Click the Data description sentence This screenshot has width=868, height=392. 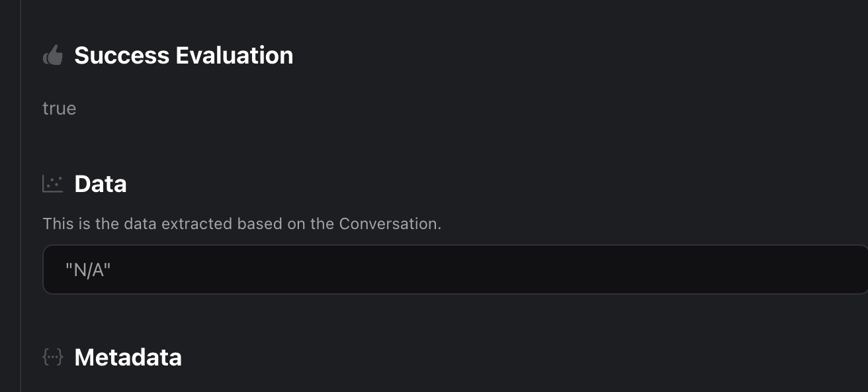[x=241, y=224]
